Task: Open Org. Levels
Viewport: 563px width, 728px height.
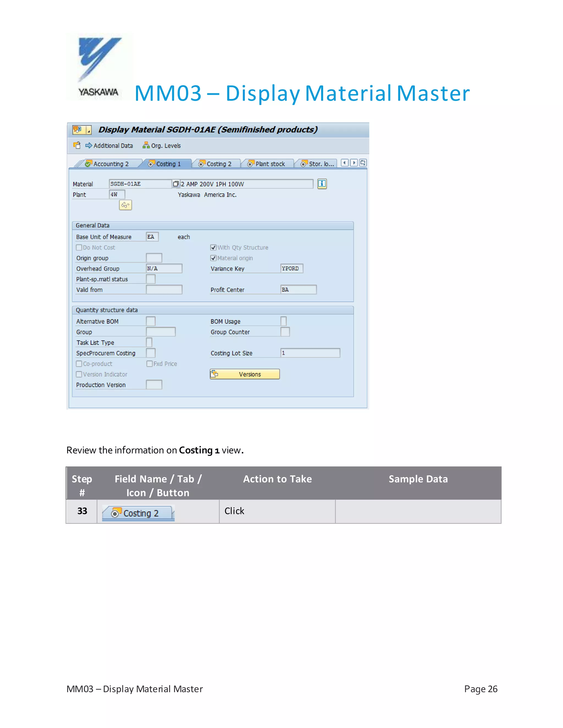Action: point(161,146)
